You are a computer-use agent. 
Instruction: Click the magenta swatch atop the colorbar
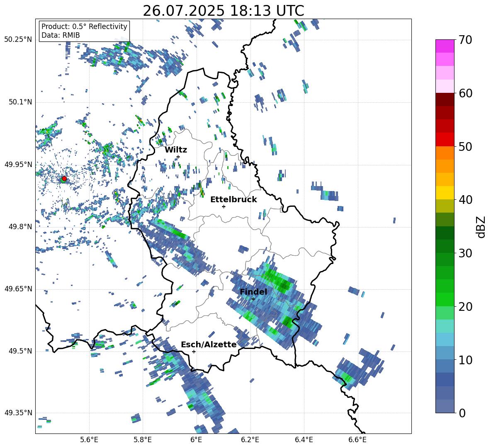point(445,46)
